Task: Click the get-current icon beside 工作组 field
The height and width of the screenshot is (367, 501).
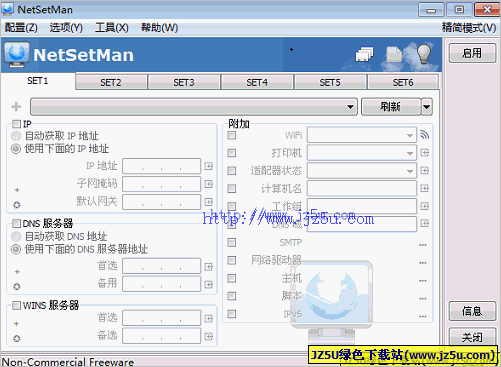Action: click(x=424, y=206)
